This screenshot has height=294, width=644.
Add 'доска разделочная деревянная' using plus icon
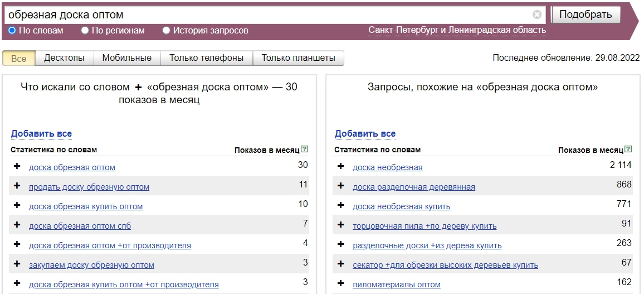[341, 186]
